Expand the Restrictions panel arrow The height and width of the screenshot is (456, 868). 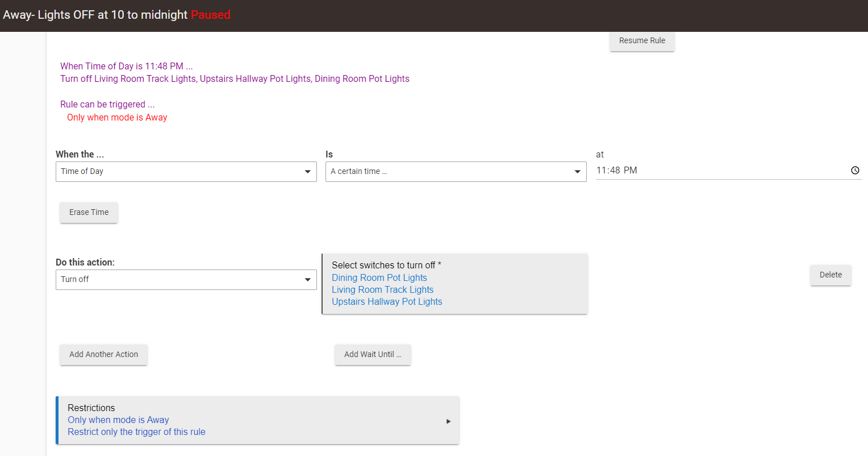click(x=448, y=421)
